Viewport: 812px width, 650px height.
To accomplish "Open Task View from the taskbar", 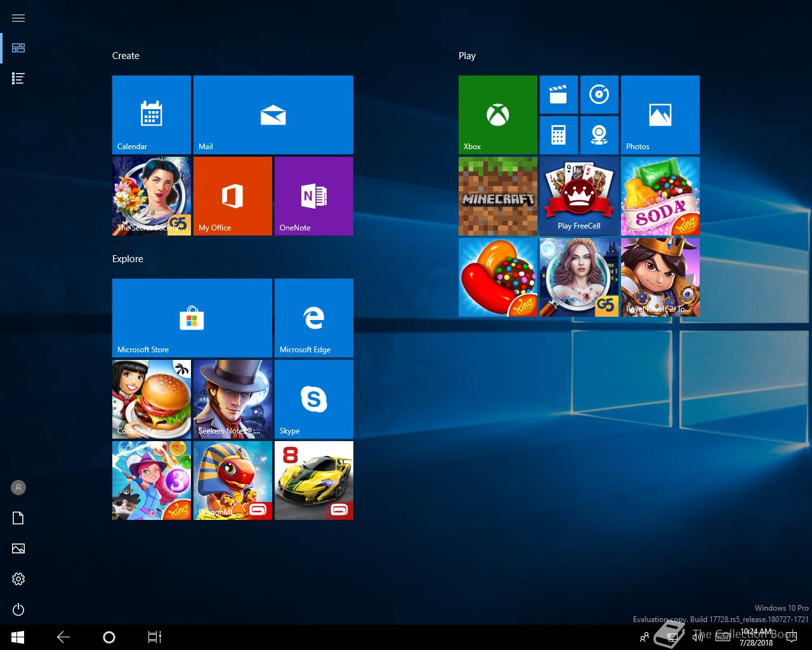I will click(155, 637).
